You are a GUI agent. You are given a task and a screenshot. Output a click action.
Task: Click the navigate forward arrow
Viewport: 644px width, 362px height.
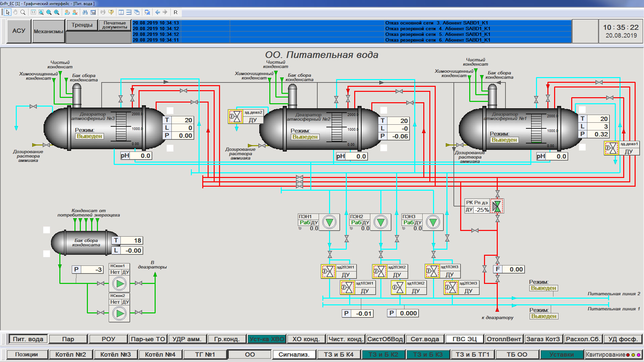coord(165,12)
